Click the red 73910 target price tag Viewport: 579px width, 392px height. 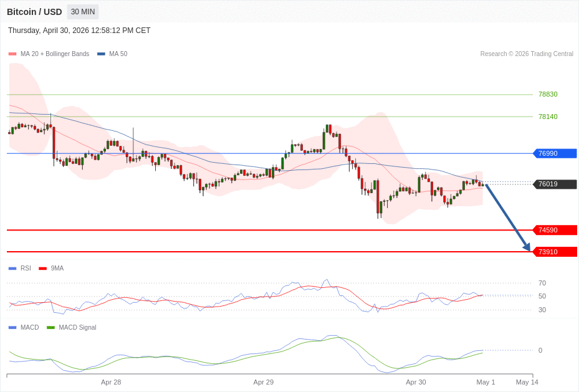pyautogui.click(x=555, y=252)
